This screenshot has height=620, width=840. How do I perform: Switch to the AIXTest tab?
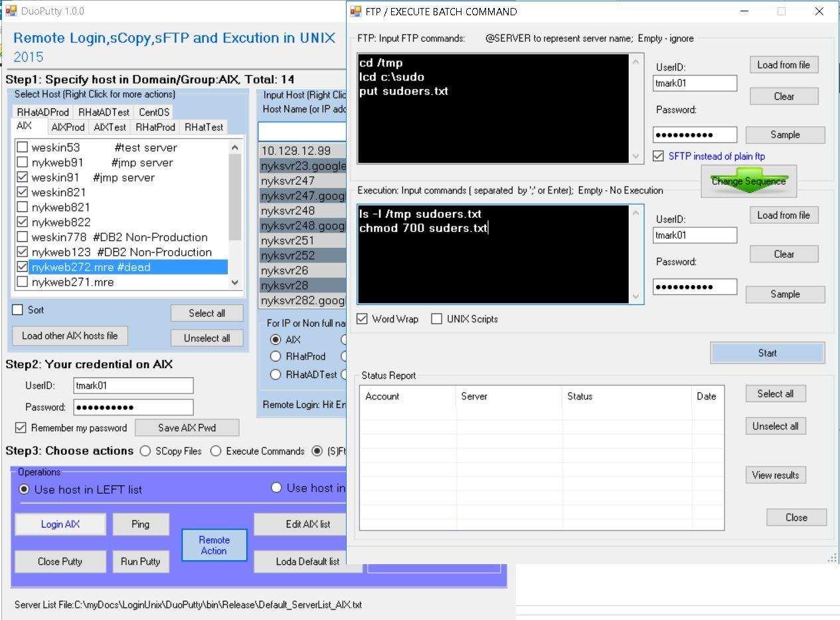[x=110, y=127]
